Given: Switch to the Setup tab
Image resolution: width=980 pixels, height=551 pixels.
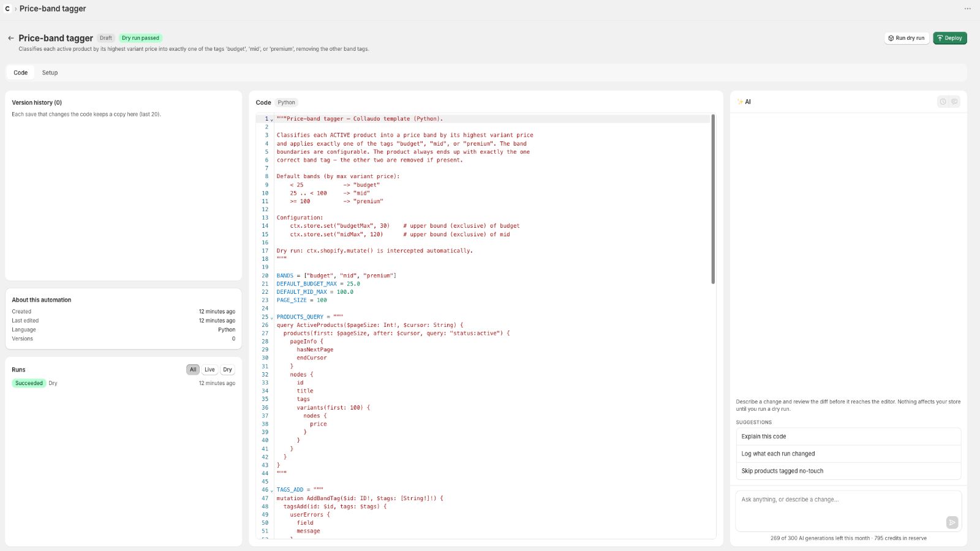Looking at the screenshot, I should tap(50, 72).
